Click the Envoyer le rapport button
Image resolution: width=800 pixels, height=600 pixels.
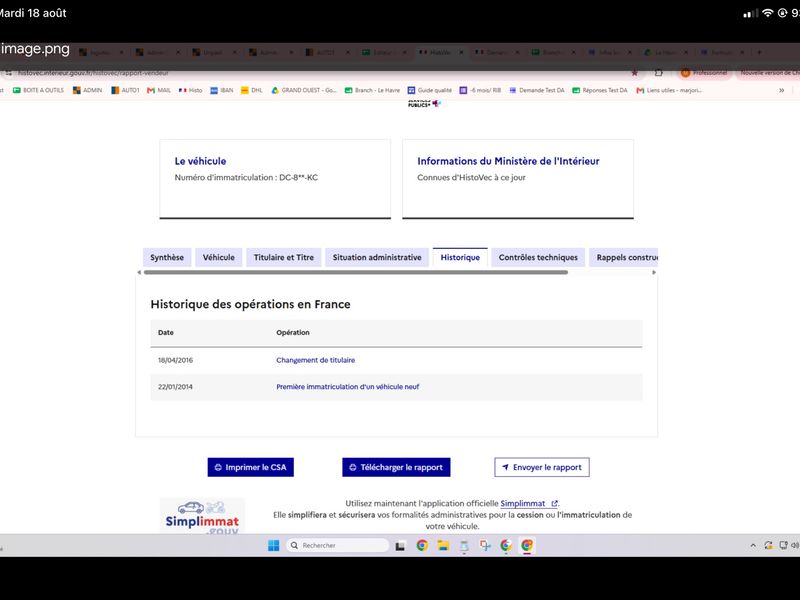point(542,467)
